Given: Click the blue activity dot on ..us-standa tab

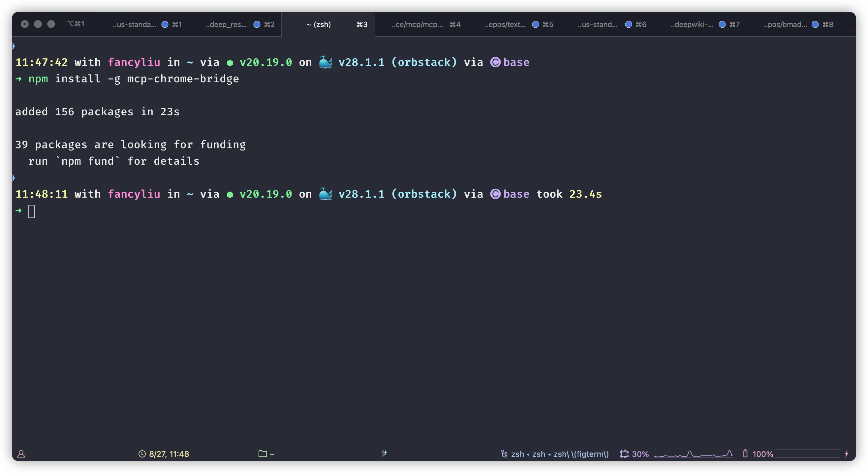Looking at the screenshot, I should point(165,24).
